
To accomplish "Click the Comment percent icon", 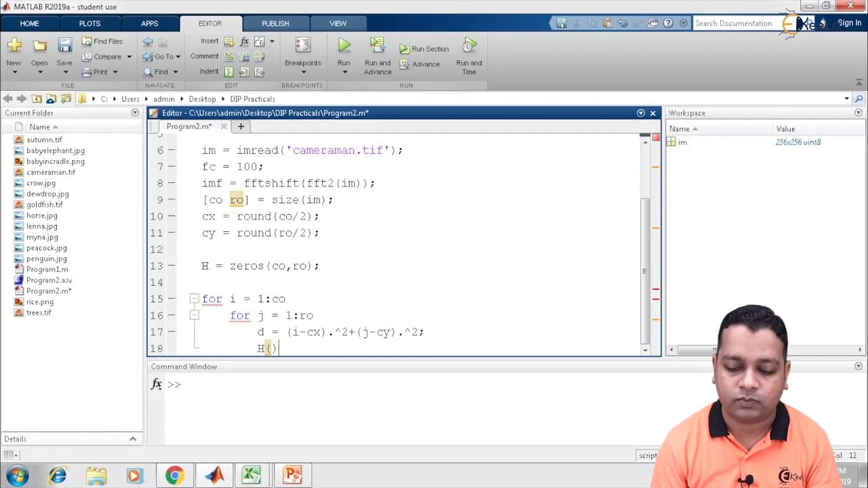I will tap(229, 57).
